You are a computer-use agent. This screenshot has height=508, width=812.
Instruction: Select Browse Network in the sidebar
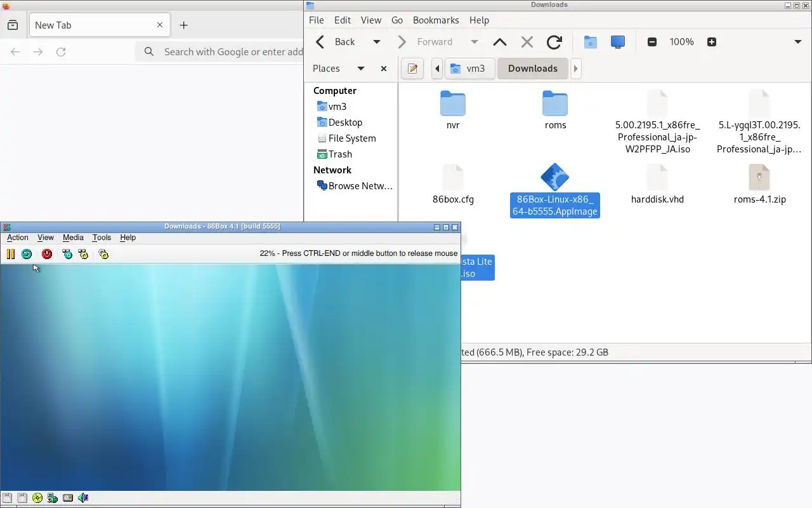pos(355,186)
